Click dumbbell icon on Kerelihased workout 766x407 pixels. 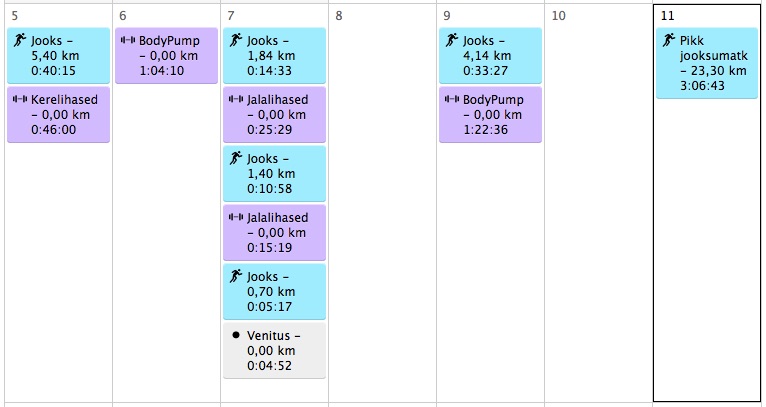click(20, 100)
